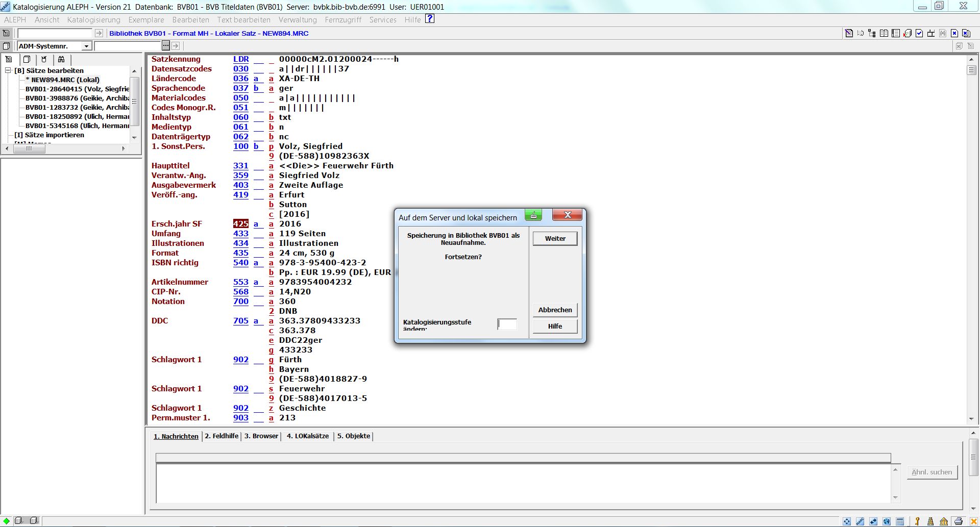
Task: Click Abbrechen to cancel saving
Action: pyautogui.click(x=555, y=310)
